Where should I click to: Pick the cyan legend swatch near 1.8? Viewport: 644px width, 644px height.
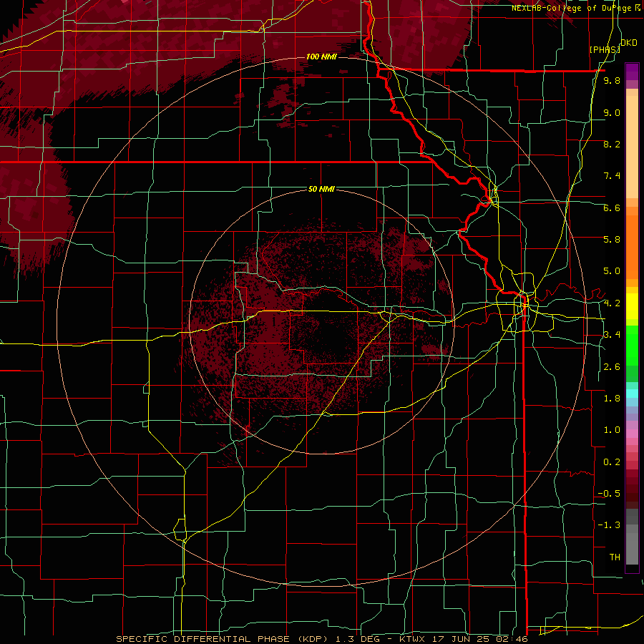[x=632, y=394]
